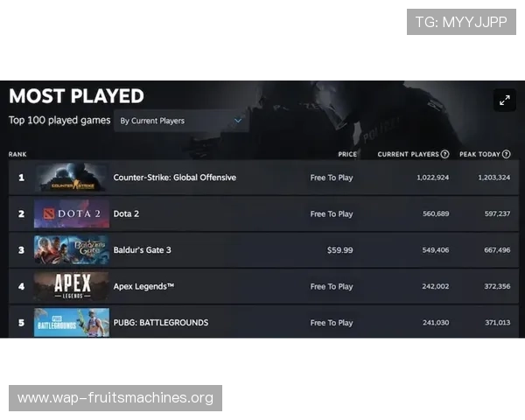Click the Baldur's Gate 3 thumbnail
Image resolution: width=525 pixels, height=420 pixels.
coord(72,250)
